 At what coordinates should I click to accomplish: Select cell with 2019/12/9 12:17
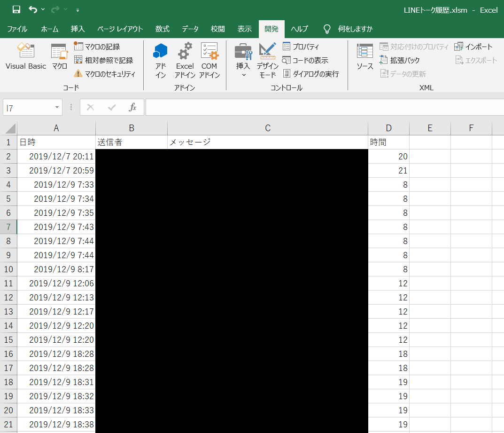click(56, 312)
